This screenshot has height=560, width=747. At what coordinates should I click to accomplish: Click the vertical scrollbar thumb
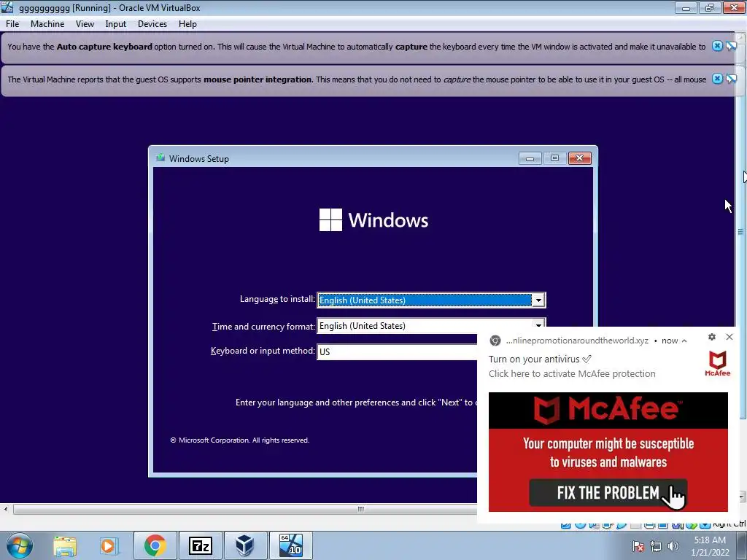[x=741, y=232]
